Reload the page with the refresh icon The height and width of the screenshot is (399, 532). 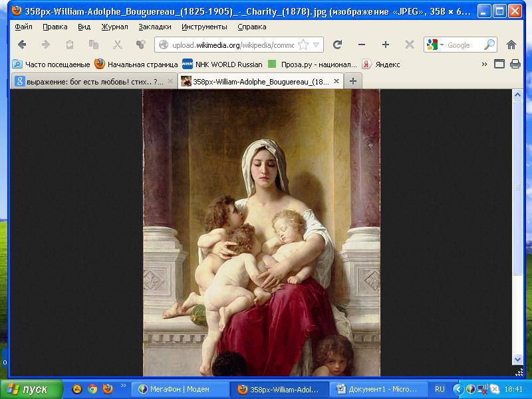pos(338,45)
